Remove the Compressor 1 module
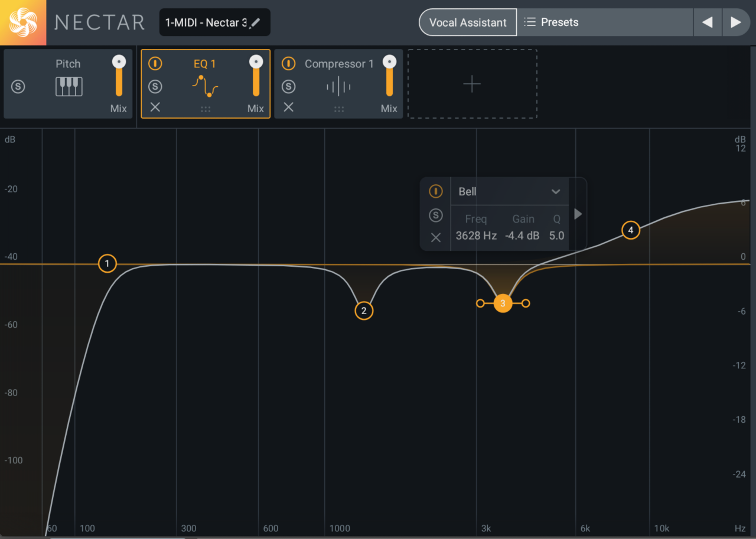The image size is (756, 539). [x=288, y=107]
